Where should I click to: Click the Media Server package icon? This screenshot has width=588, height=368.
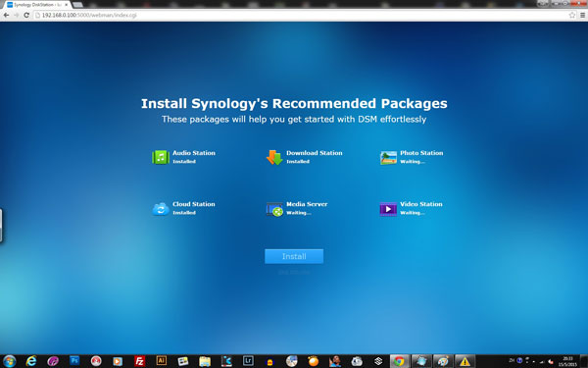coord(274,209)
